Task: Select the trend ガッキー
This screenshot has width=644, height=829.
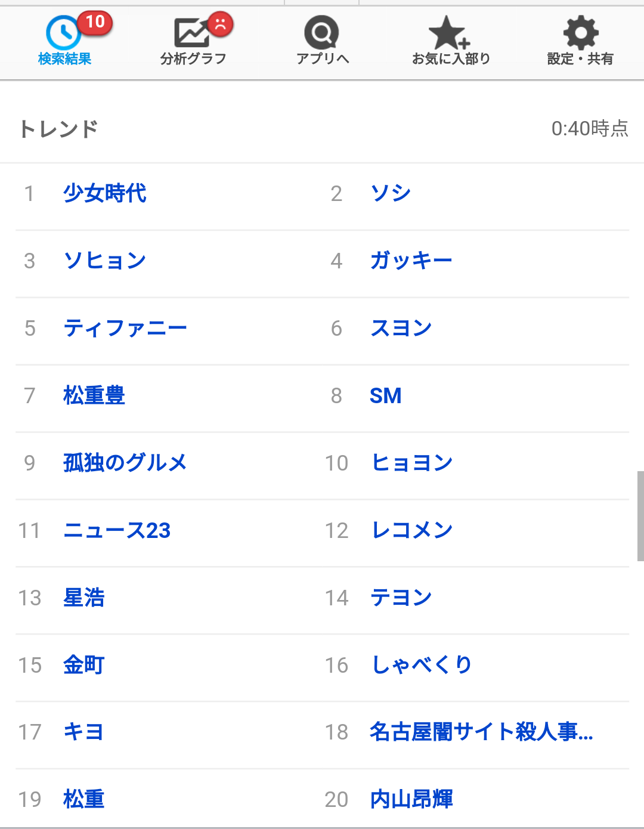Action: coord(411,261)
